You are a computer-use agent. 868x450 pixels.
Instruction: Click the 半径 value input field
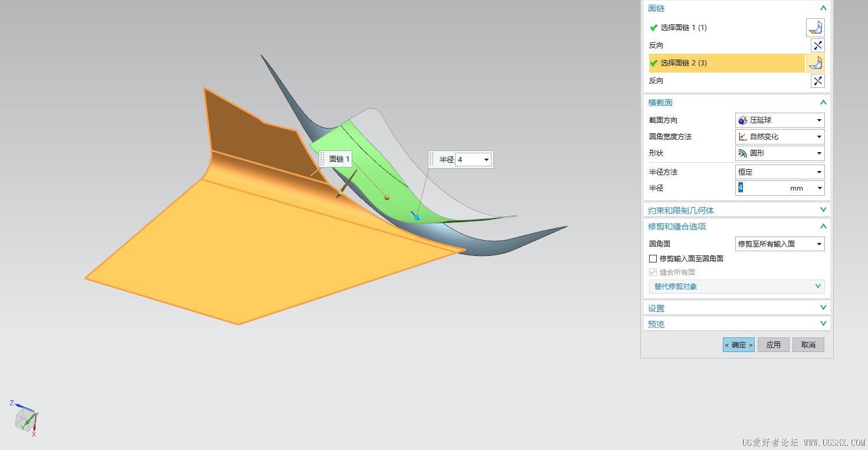pyautogui.click(x=761, y=188)
